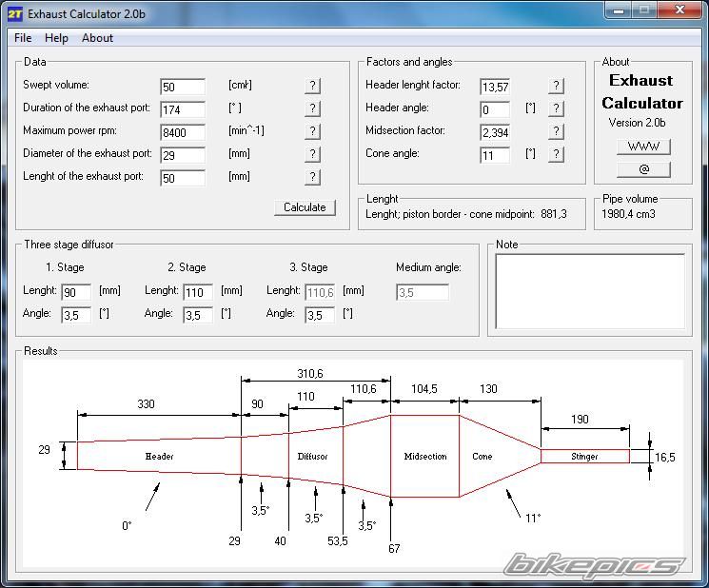Screen dimensions: 709x588
Task: Click the 67 midsection diameter value
Action: click(x=394, y=549)
